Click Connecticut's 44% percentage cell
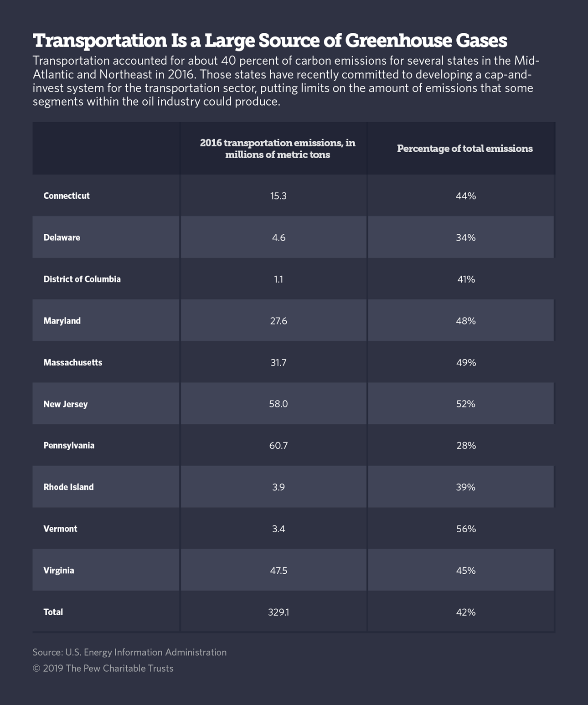588x705 pixels. (x=466, y=196)
